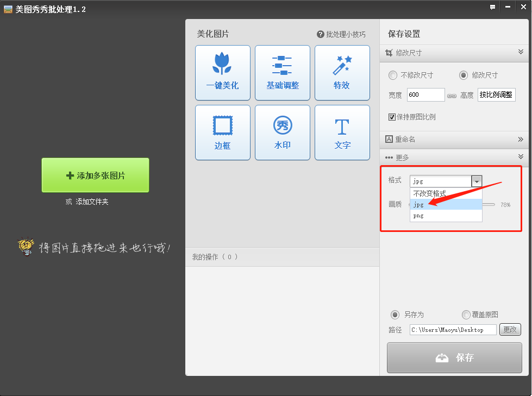
Task: Click the width-height link chain icon
Action: pyautogui.click(x=452, y=96)
